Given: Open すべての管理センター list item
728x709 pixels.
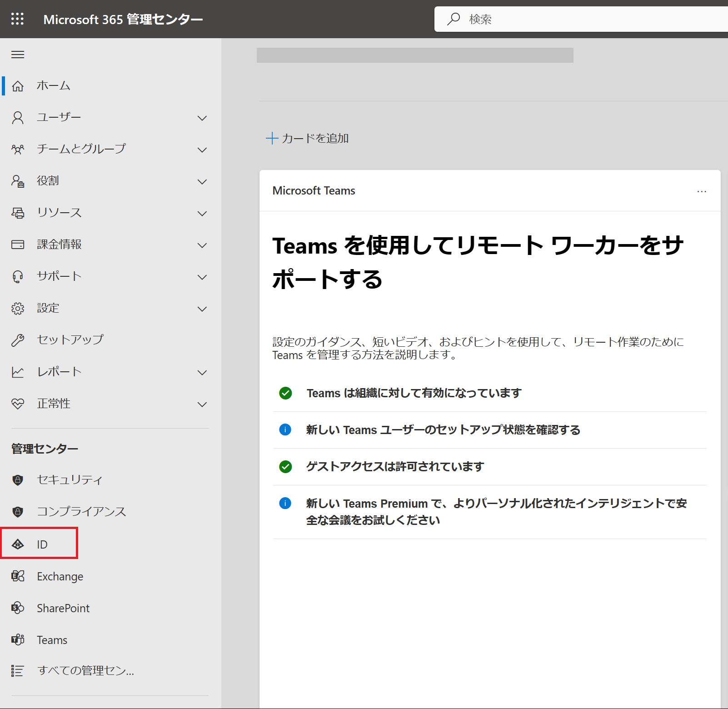Looking at the screenshot, I should click(85, 671).
